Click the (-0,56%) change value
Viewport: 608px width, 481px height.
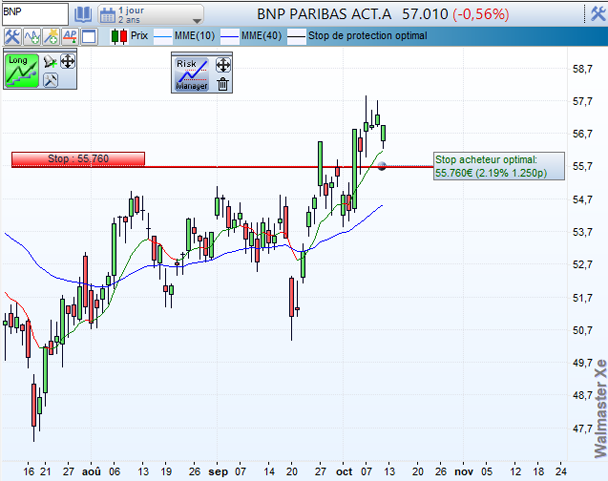point(480,14)
